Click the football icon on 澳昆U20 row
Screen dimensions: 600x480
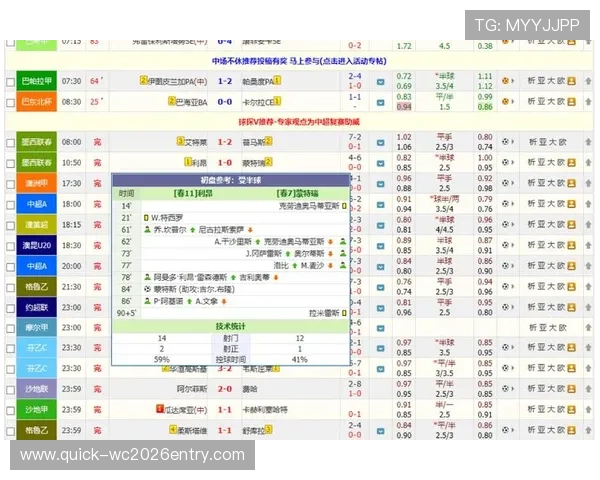click(x=506, y=245)
